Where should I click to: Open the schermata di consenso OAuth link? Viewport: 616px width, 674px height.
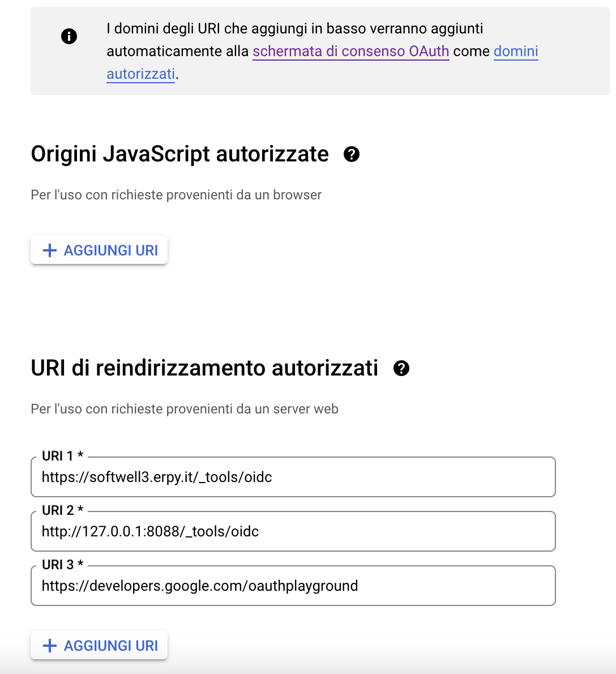pyautogui.click(x=350, y=51)
